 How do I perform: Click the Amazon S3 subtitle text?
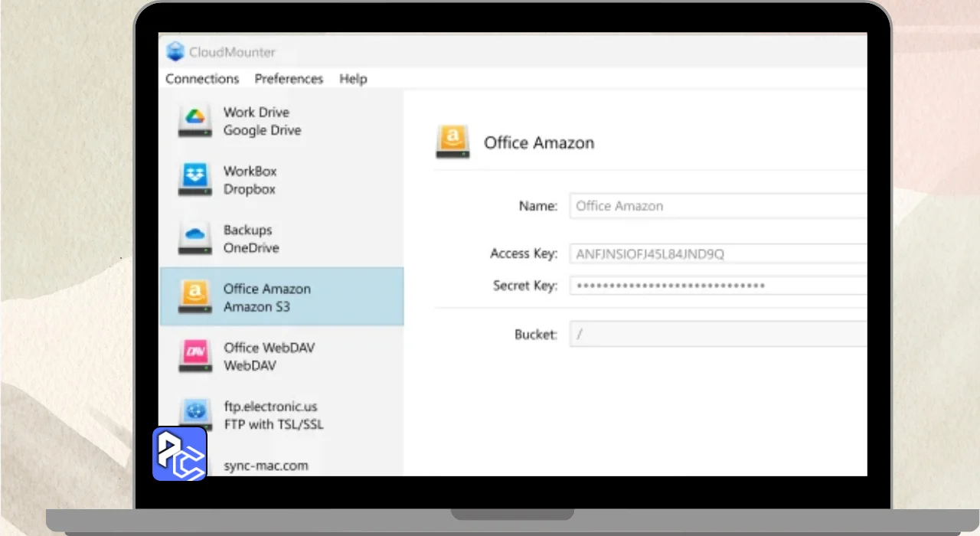tap(256, 307)
